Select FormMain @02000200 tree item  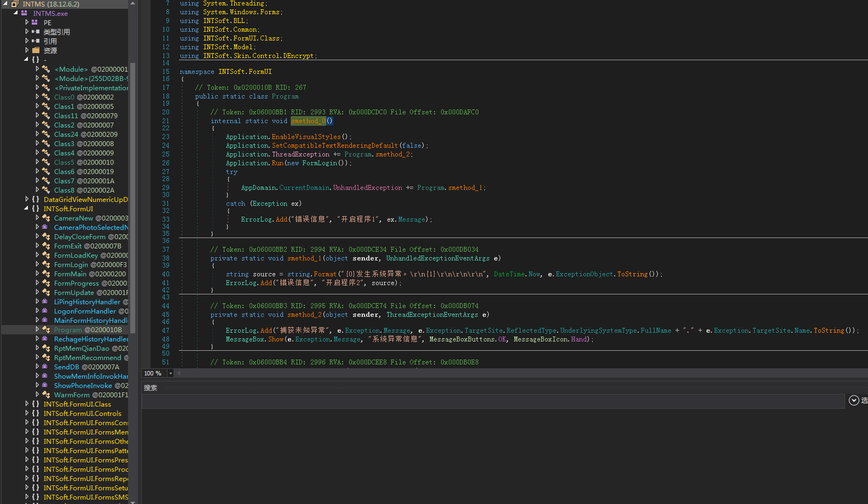pos(90,274)
